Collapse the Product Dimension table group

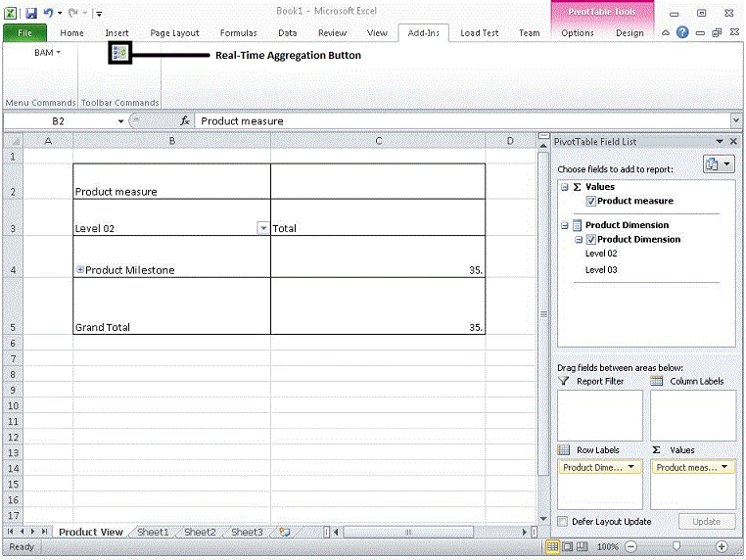pyautogui.click(x=565, y=225)
